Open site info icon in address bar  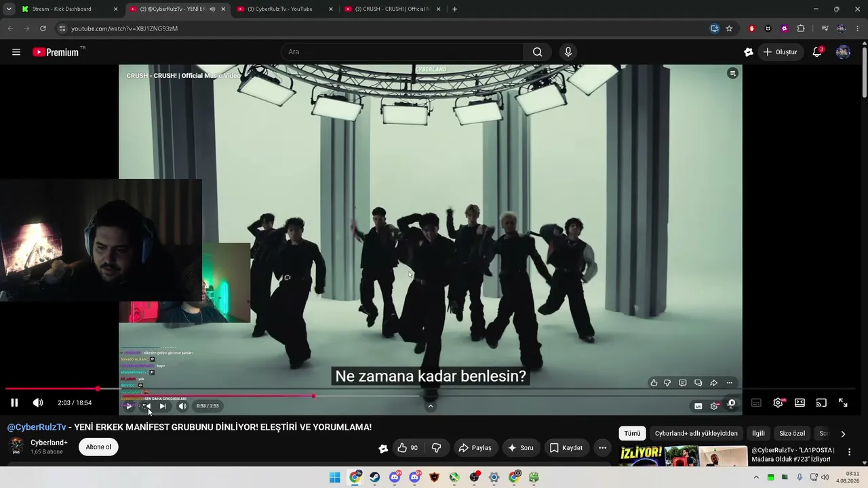coord(62,28)
